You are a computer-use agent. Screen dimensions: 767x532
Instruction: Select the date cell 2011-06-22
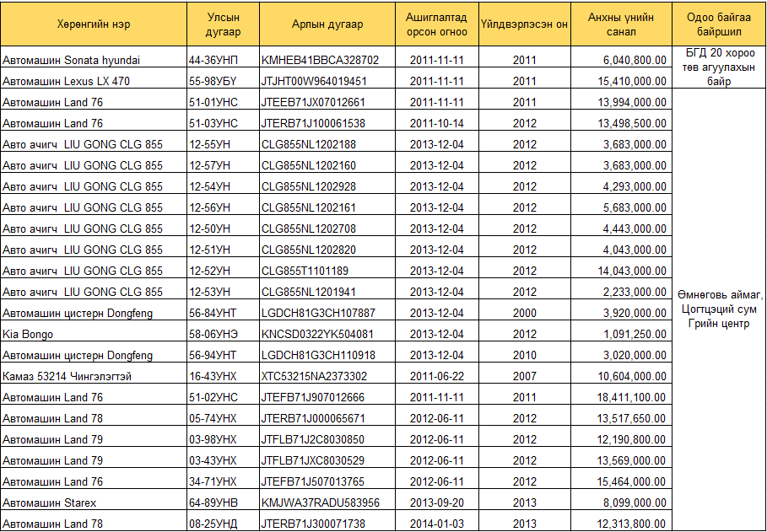click(436, 376)
